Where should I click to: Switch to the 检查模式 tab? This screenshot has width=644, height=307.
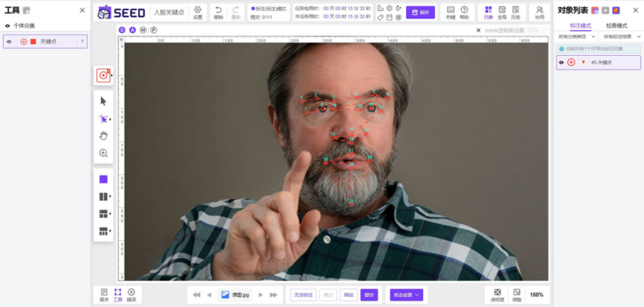click(x=616, y=26)
